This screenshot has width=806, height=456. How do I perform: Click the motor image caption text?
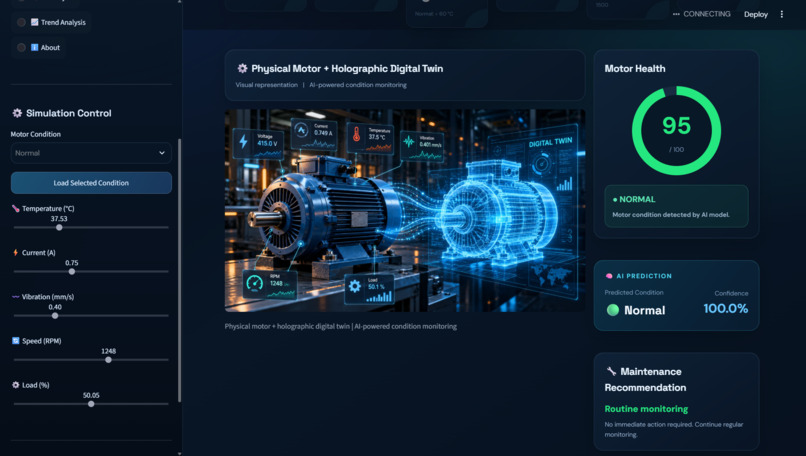[341, 326]
